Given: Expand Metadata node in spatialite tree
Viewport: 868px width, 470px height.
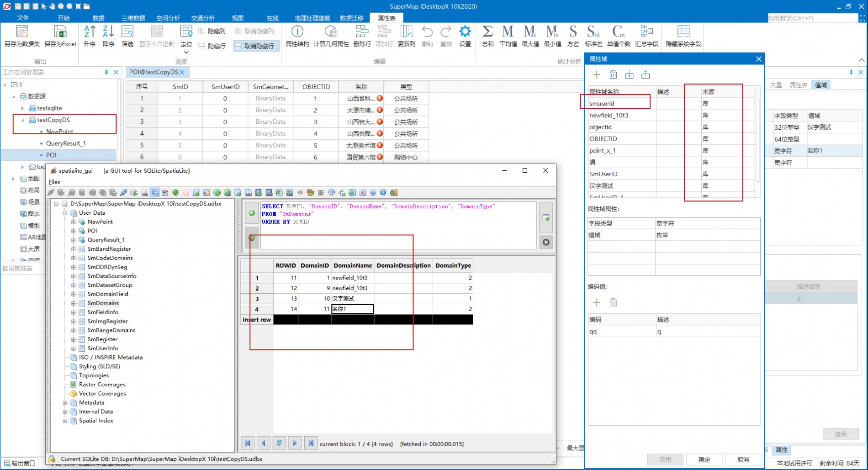Looking at the screenshot, I should point(65,403).
